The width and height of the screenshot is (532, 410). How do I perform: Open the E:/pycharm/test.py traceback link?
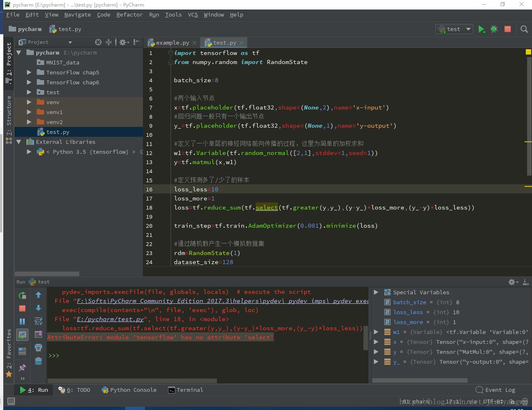110,319
